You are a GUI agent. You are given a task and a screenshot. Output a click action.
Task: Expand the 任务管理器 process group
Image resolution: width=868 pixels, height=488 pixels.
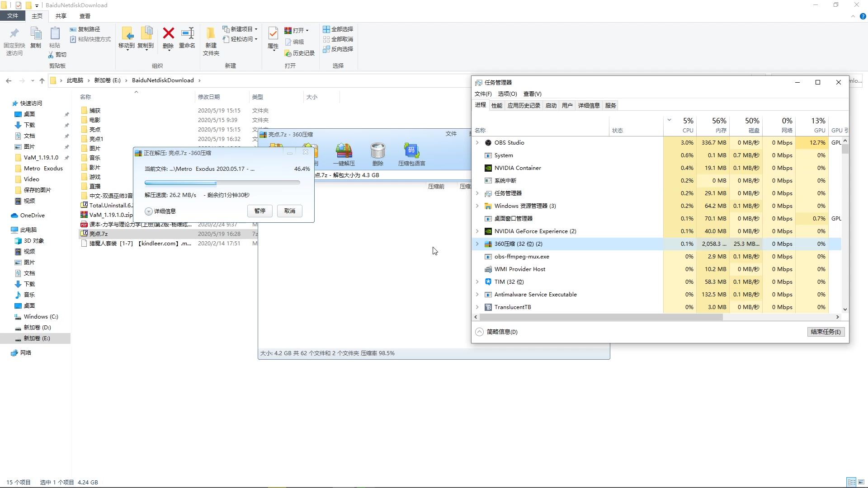tap(477, 193)
